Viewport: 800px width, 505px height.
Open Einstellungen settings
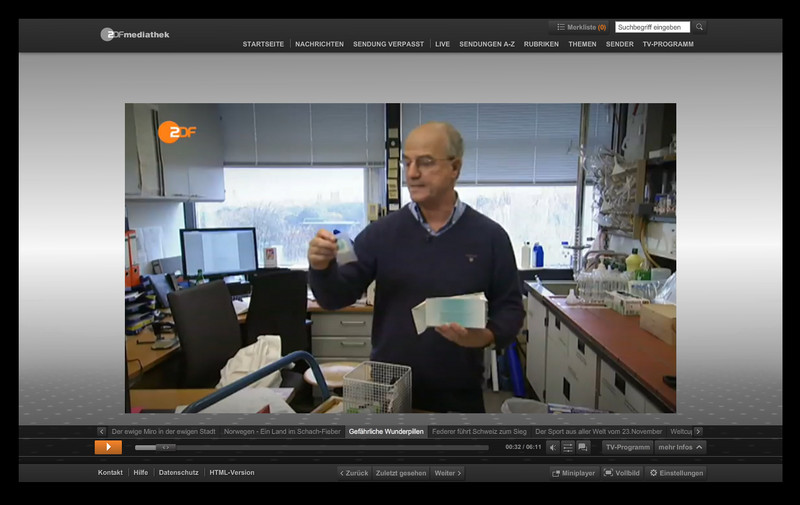tap(676, 473)
